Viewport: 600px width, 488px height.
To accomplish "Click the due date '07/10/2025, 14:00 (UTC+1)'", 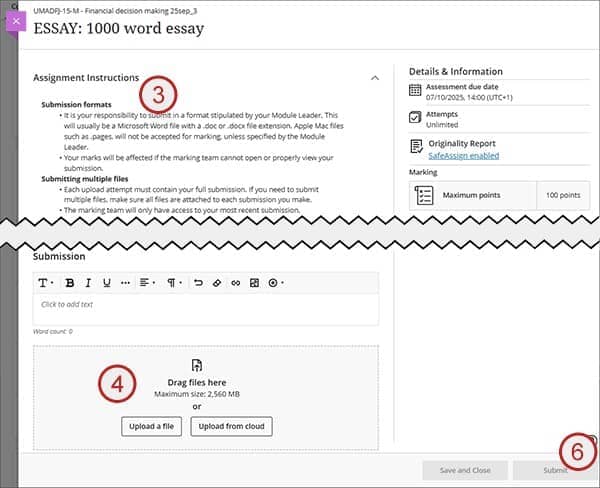I will [x=469, y=98].
